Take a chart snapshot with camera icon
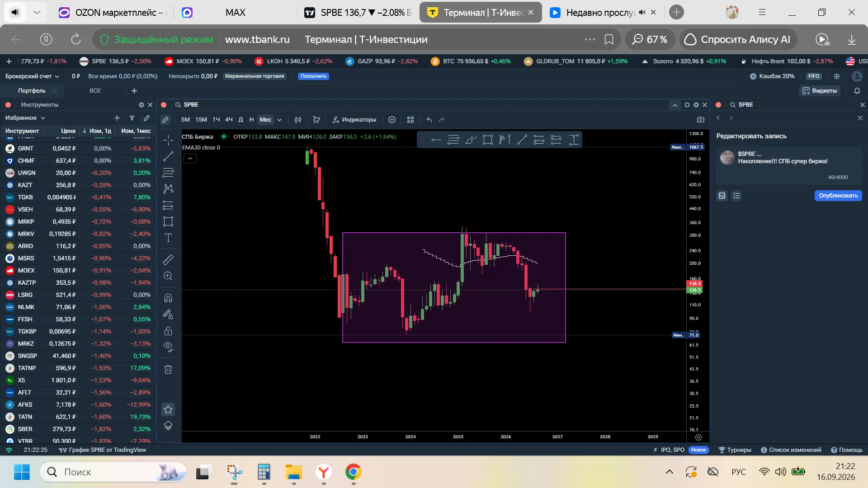Viewport: 868px width, 488px height. pos(701,120)
